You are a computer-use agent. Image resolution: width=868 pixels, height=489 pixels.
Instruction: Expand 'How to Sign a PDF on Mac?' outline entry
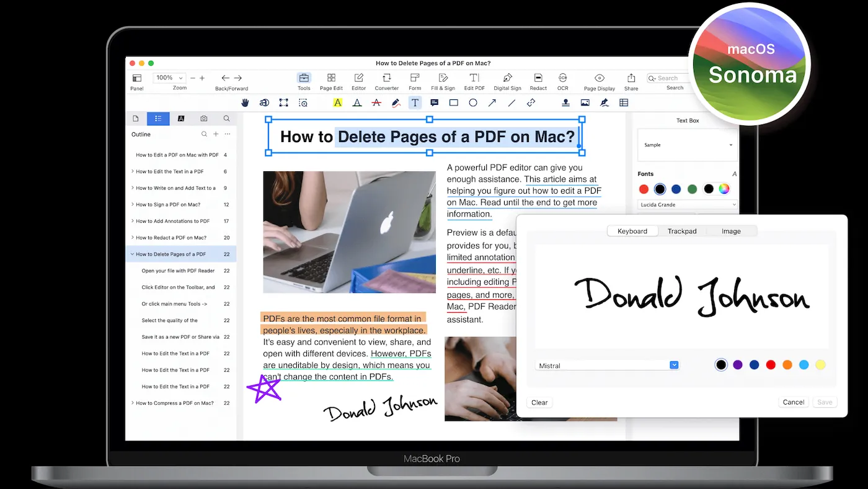132,204
